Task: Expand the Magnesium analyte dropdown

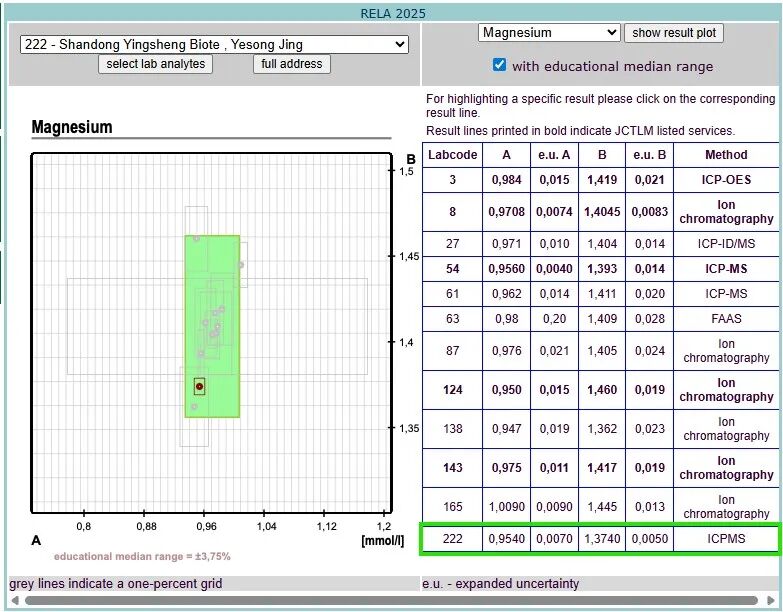Action: point(549,33)
